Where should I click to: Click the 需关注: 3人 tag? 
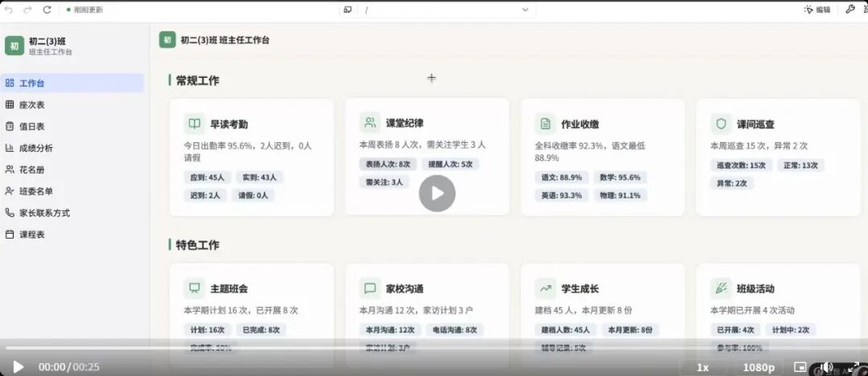point(384,182)
